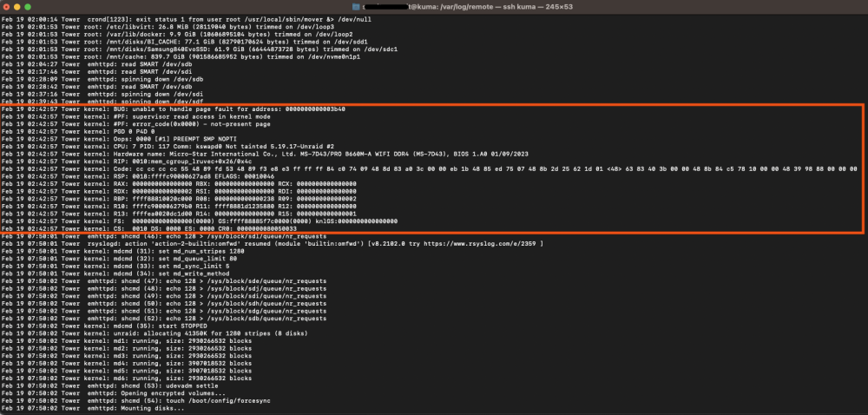Click the mdcmd (31) md_num_stripes 1280 line
Image resolution: width=868 pixels, height=415 pixels.
[123, 251]
